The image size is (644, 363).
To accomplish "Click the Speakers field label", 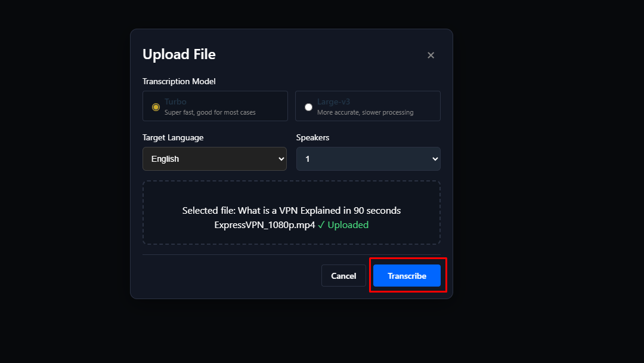I will [312, 137].
